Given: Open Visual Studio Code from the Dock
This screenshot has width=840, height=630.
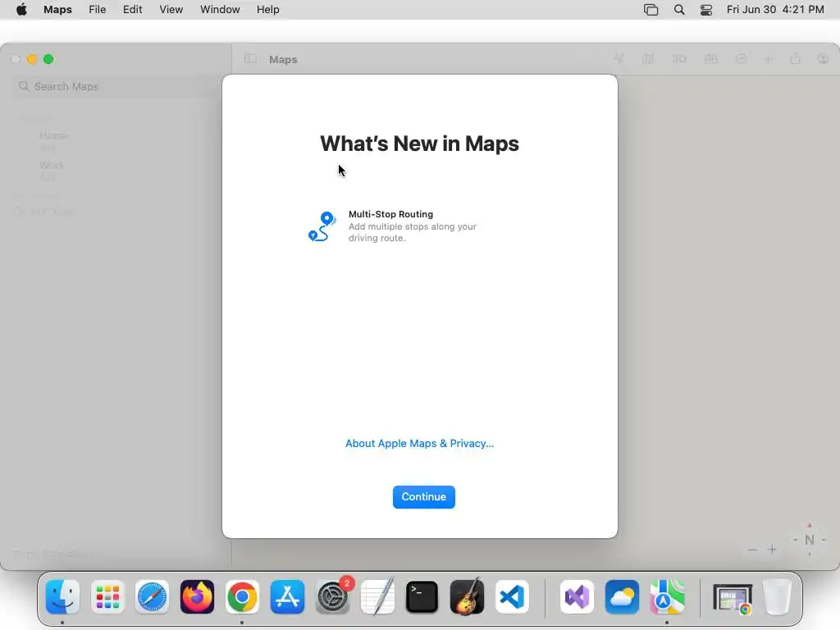Looking at the screenshot, I should [512, 597].
